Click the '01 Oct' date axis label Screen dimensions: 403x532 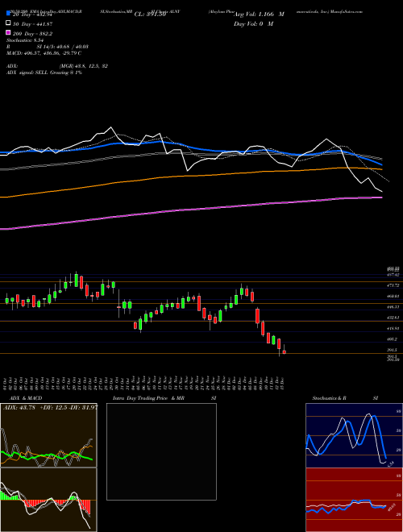5,382
